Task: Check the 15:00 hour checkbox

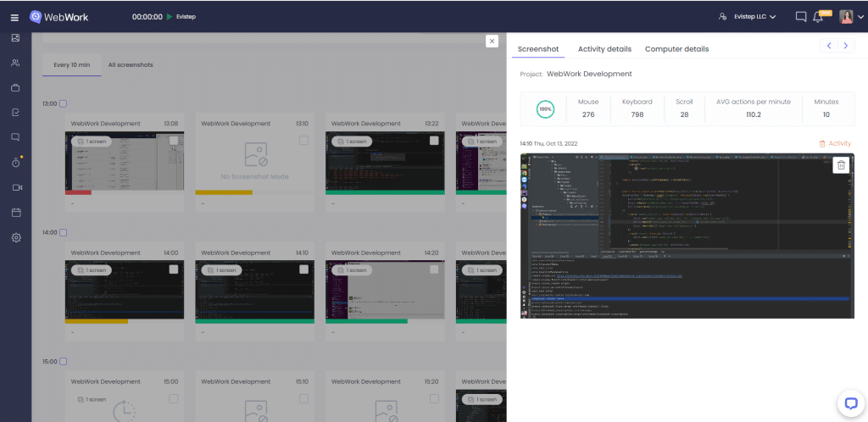Action: (x=63, y=361)
